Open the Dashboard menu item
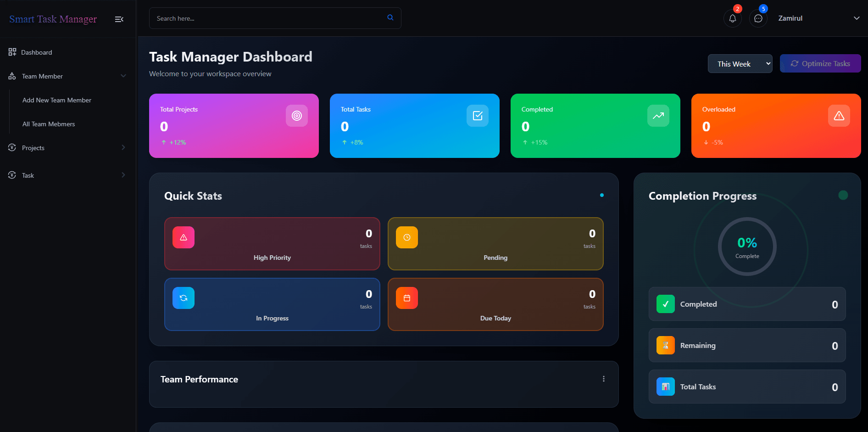Screen dimensions: 868x432 36,52
